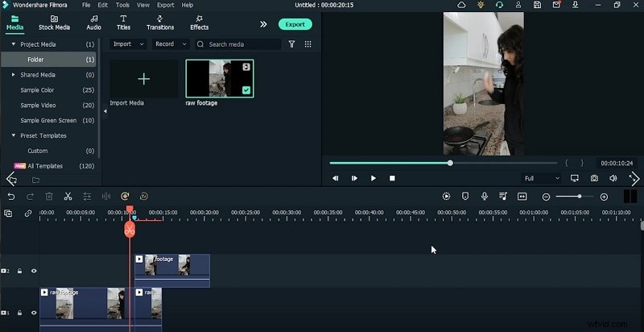The width and height of the screenshot is (644, 332).
Task: Click the scissors split icon in toolbar
Action: [68, 197]
